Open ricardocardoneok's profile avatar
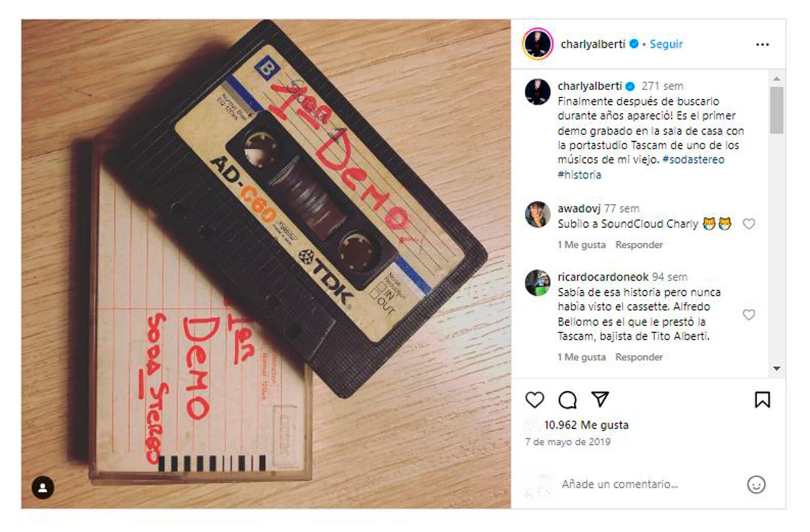The height and width of the screenshot is (532, 810). click(537, 283)
